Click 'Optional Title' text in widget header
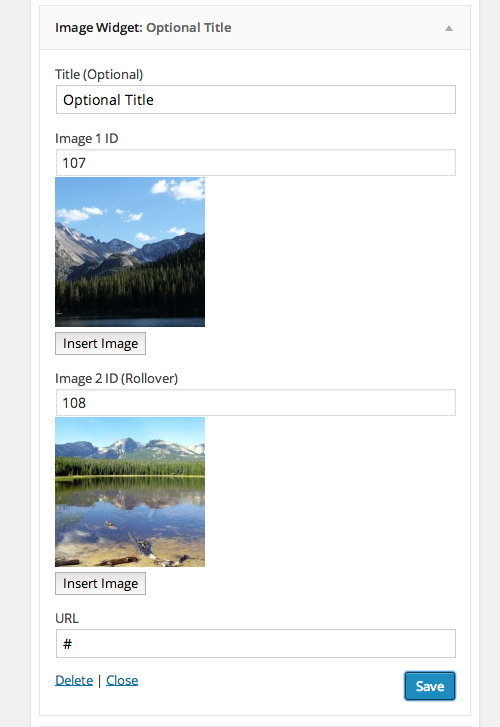The width and height of the screenshot is (500, 727). pos(189,28)
